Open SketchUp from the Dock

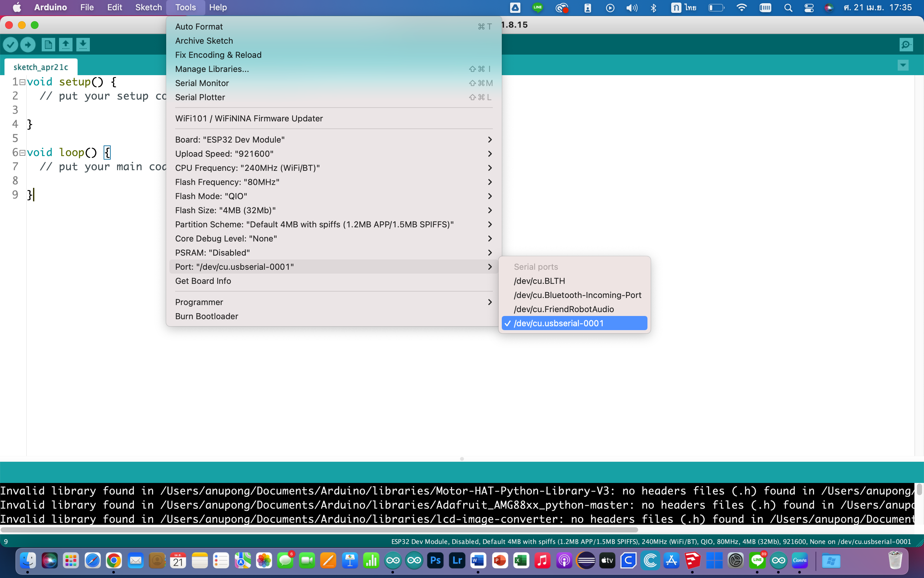pyautogui.click(x=693, y=561)
